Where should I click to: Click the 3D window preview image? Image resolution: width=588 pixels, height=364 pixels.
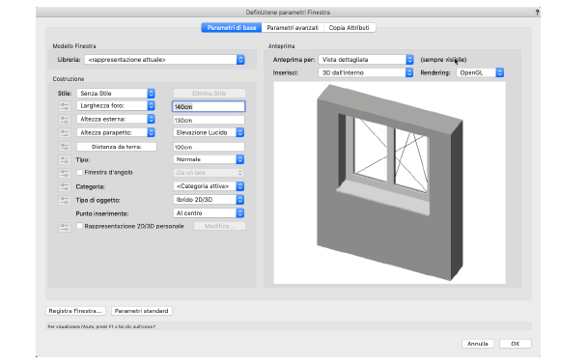[390, 182]
